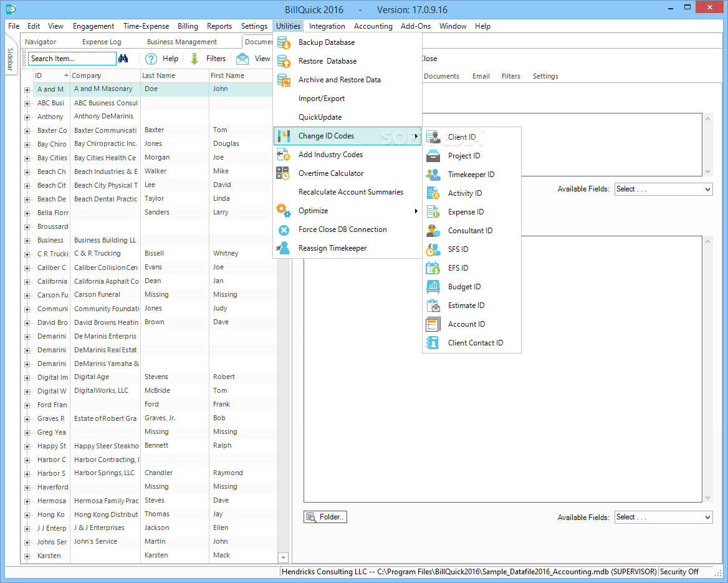Open the Utilities menu
Viewport: 728px width, 583px height.
pyautogui.click(x=289, y=26)
